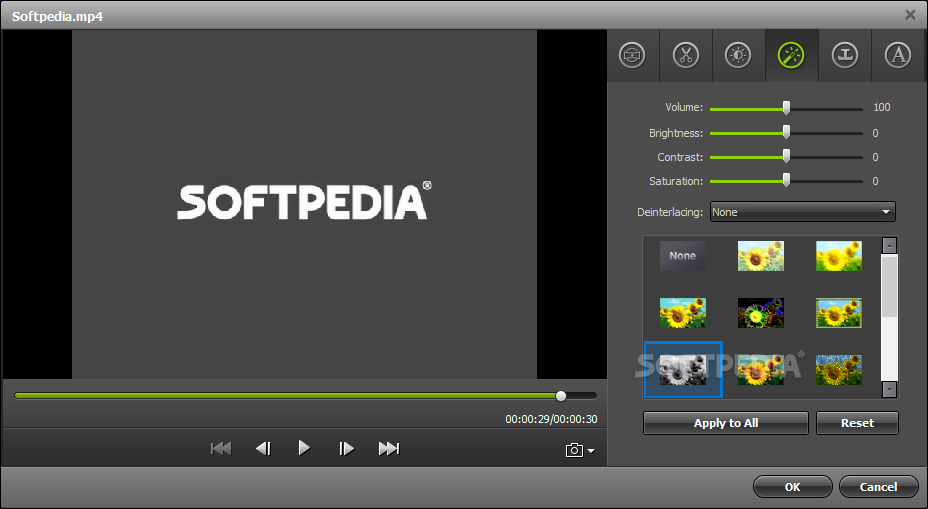Click the playback seek bar handle
928x509 pixels.
pyautogui.click(x=560, y=396)
